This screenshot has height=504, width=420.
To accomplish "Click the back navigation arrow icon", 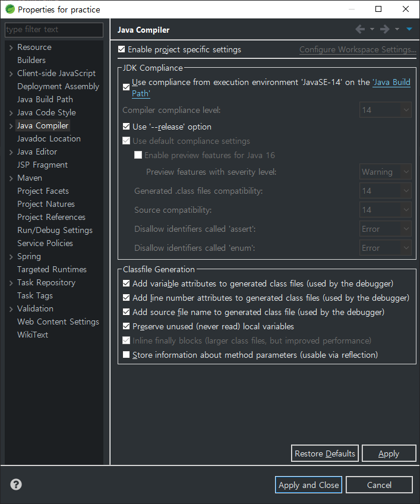I will click(x=360, y=29).
